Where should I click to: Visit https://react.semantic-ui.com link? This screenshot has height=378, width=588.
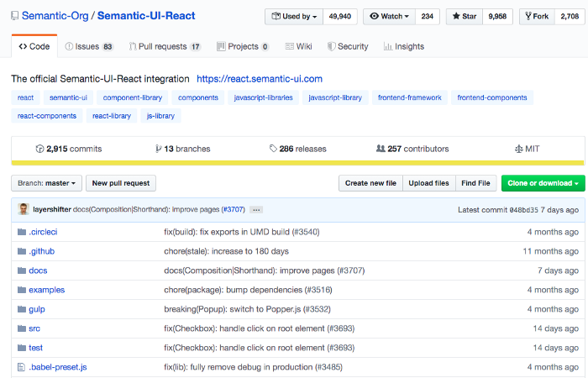[x=260, y=79]
